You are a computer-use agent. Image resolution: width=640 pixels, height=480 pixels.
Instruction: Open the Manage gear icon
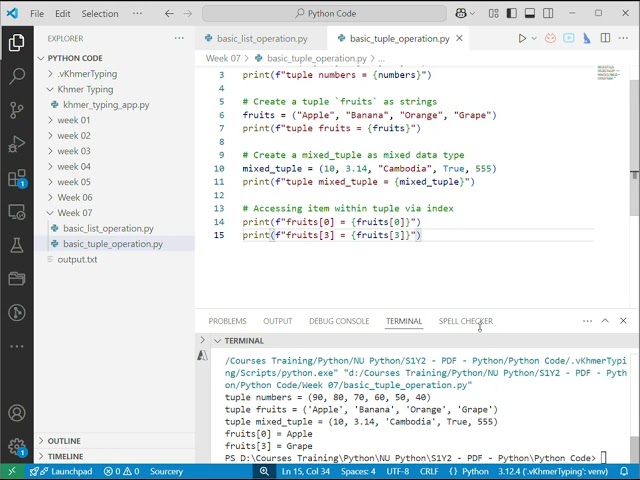point(17,447)
